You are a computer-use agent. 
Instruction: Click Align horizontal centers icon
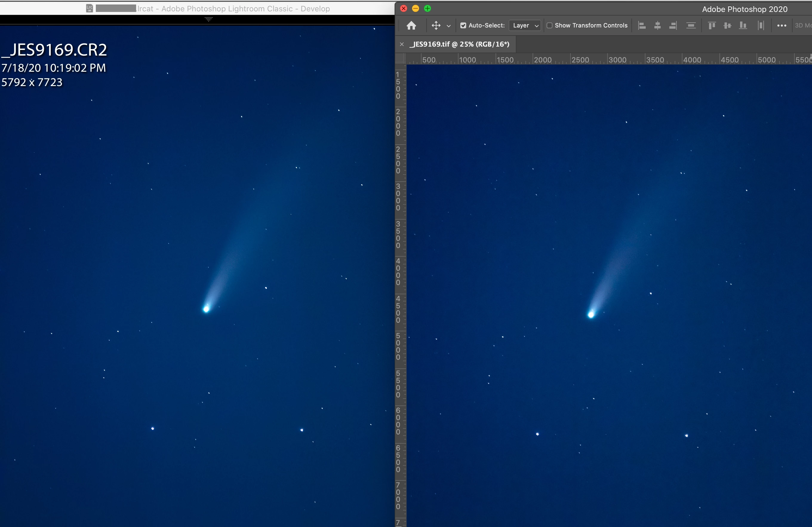(657, 26)
